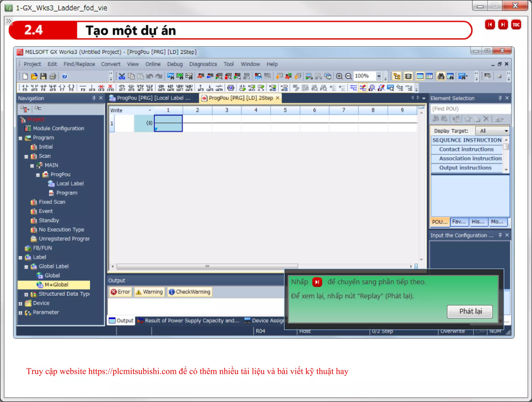Click the Write to PLC icon

coord(201,76)
